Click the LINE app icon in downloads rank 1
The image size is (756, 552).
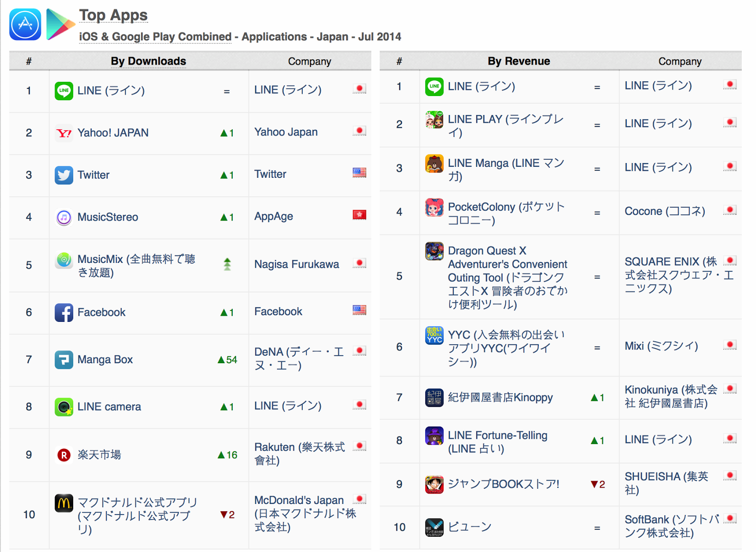pyautogui.click(x=64, y=91)
